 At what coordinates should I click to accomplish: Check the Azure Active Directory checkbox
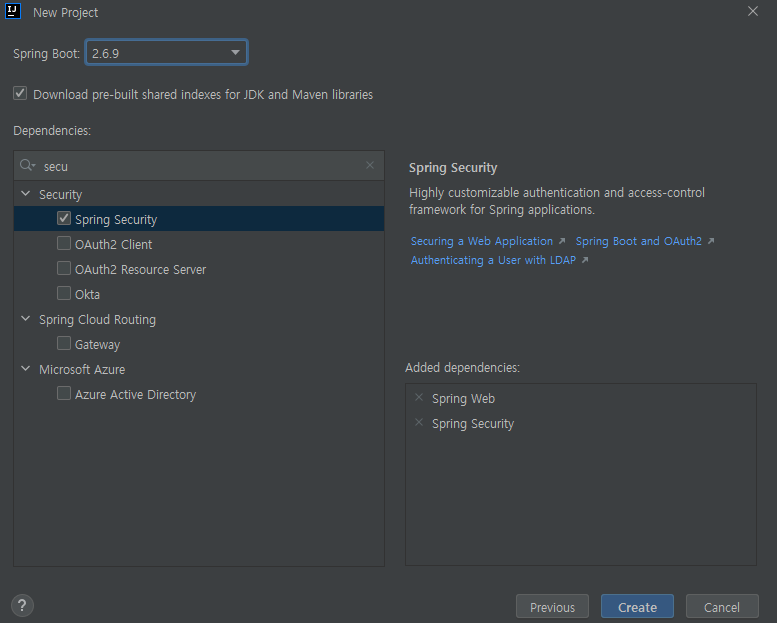point(64,393)
